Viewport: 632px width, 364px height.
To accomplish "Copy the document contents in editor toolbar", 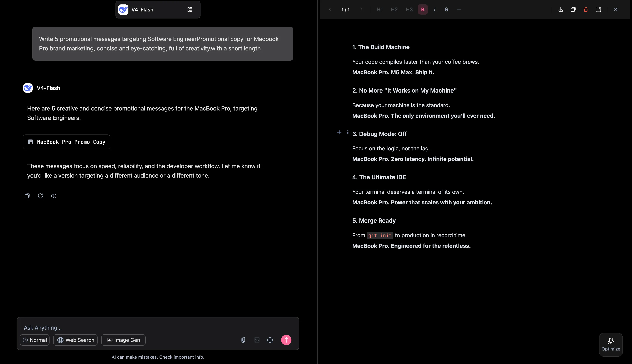I will pos(573,9).
